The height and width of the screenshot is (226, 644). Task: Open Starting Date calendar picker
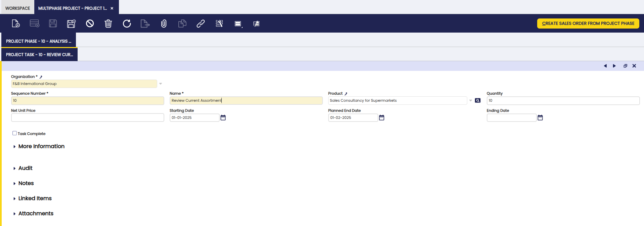223,118
